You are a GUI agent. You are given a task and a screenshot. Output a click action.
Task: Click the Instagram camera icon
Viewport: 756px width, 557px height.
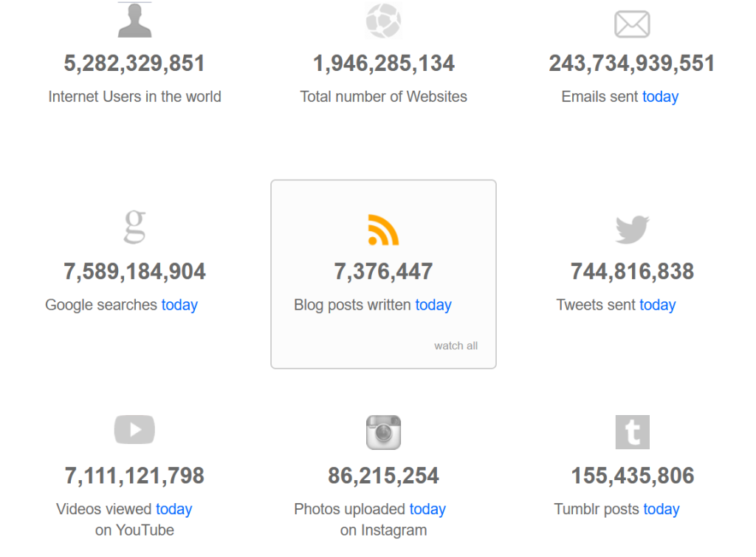(383, 432)
